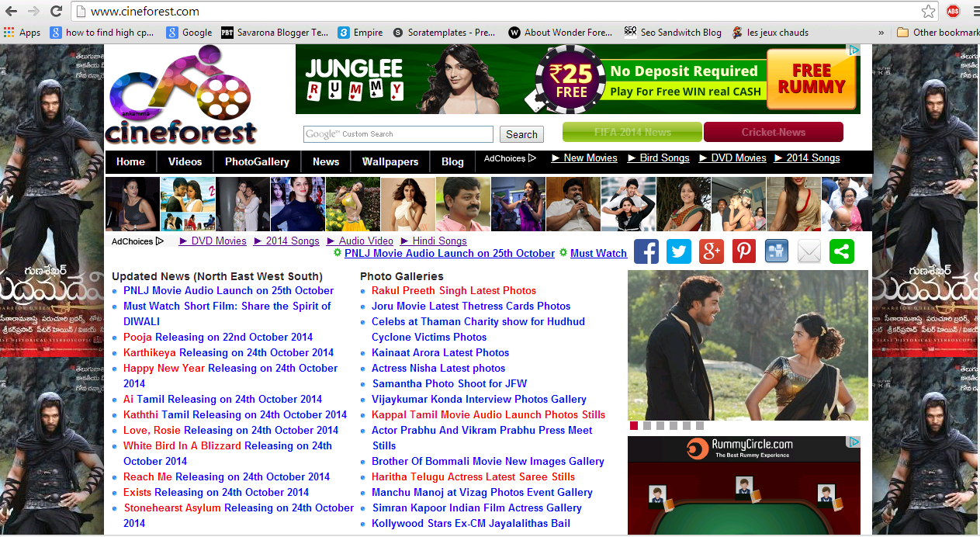The height and width of the screenshot is (537, 980).
Task: Open News menu item
Action: pyautogui.click(x=326, y=161)
